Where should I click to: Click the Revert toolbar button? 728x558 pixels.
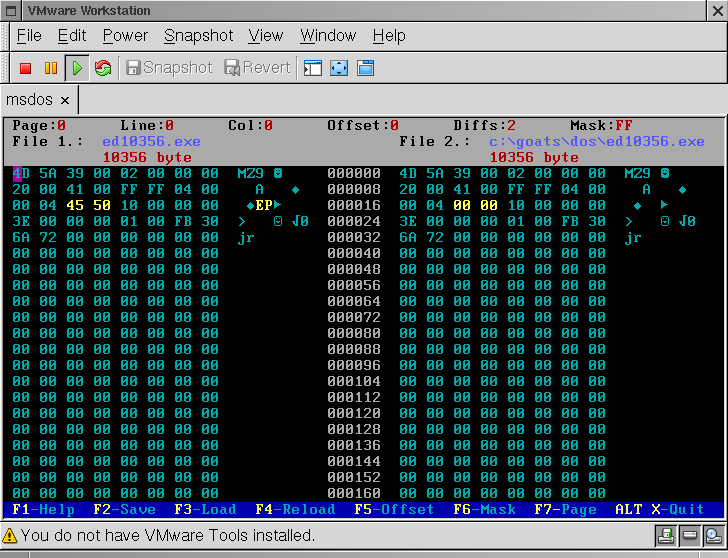click(257, 68)
